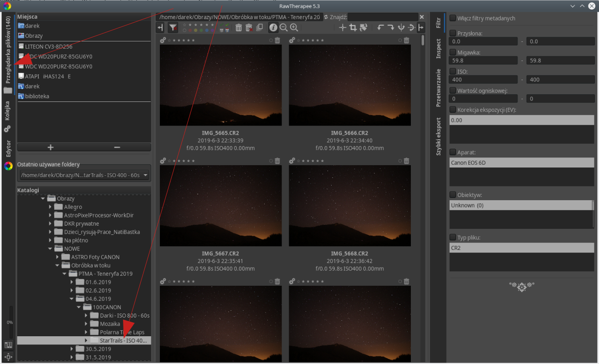Expand ASTRO Foty CANON folder
This screenshot has height=364, width=599.
point(57,257)
